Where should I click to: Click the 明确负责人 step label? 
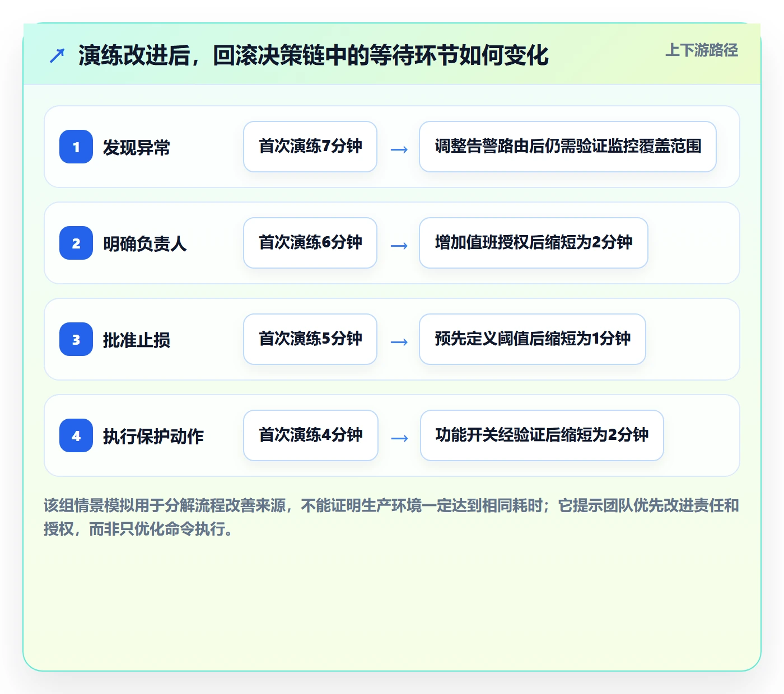click(x=145, y=244)
